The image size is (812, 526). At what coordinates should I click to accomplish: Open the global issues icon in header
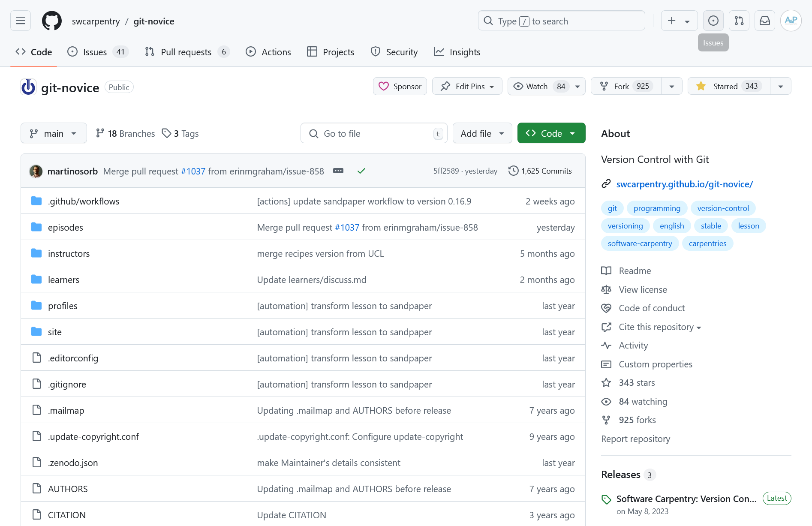[x=713, y=21]
